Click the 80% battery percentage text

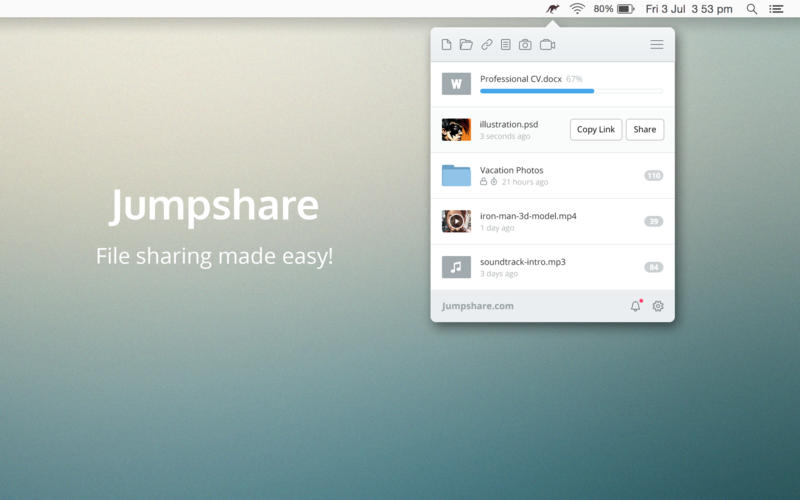(603, 9)
